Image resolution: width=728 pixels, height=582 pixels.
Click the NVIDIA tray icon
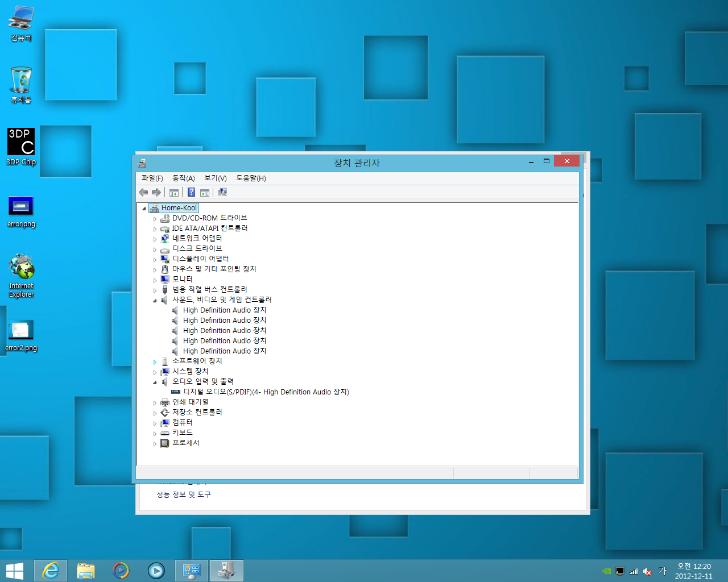[607, 571]
